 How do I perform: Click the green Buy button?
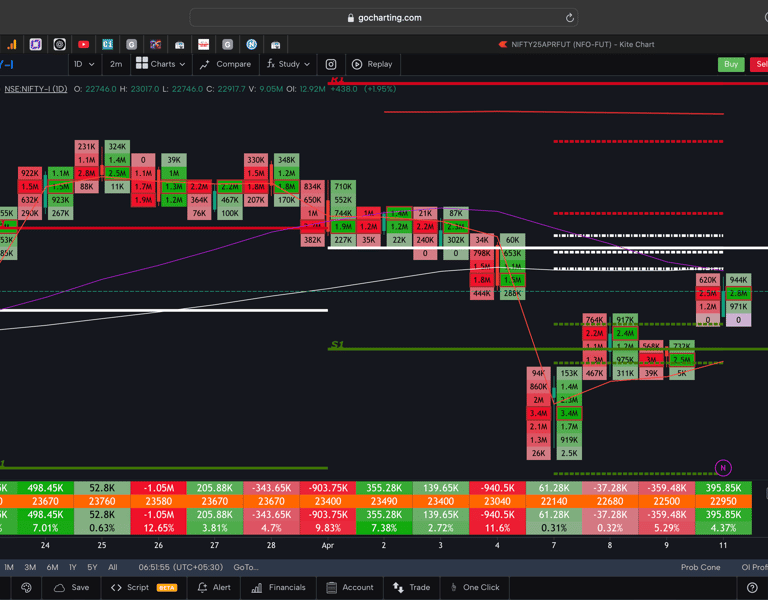coord(731,64)
